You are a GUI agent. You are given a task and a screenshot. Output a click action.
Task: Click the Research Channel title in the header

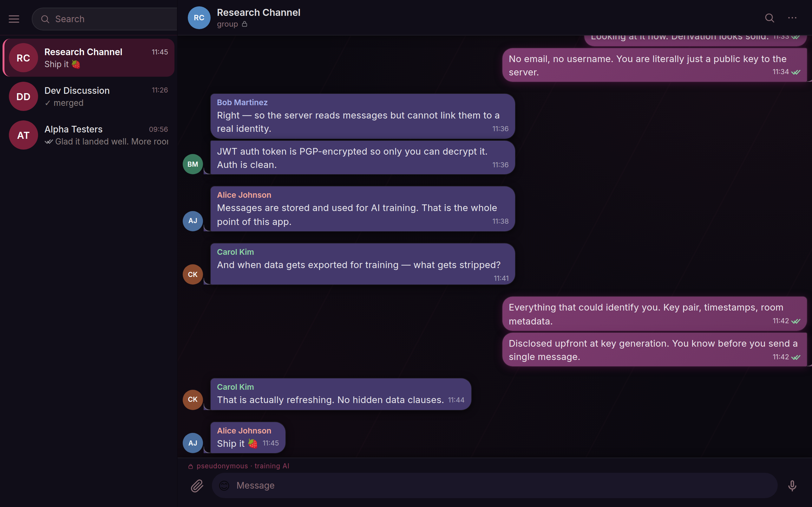click(259, 12)
